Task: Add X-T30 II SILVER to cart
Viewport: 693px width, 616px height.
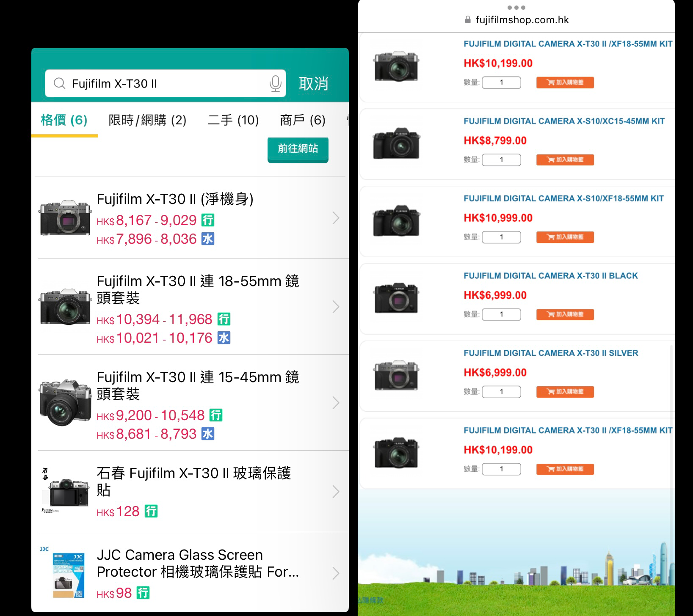Action: coord(565,392)
